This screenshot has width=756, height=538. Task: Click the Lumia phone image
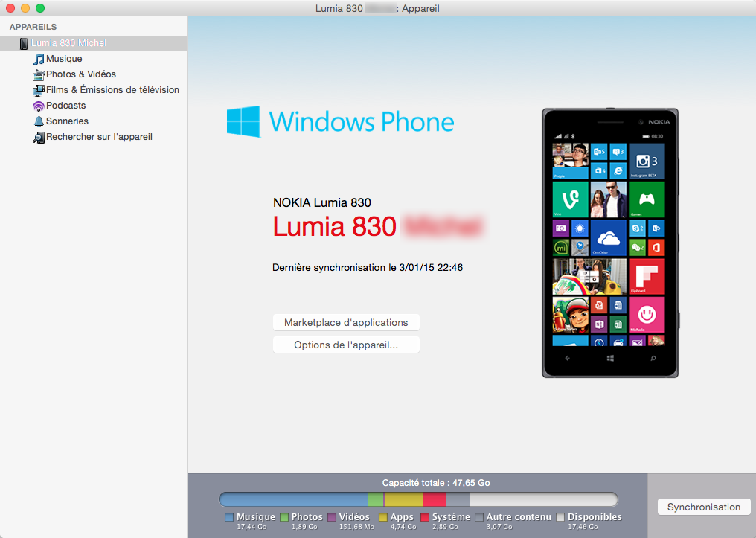[610, 243]
